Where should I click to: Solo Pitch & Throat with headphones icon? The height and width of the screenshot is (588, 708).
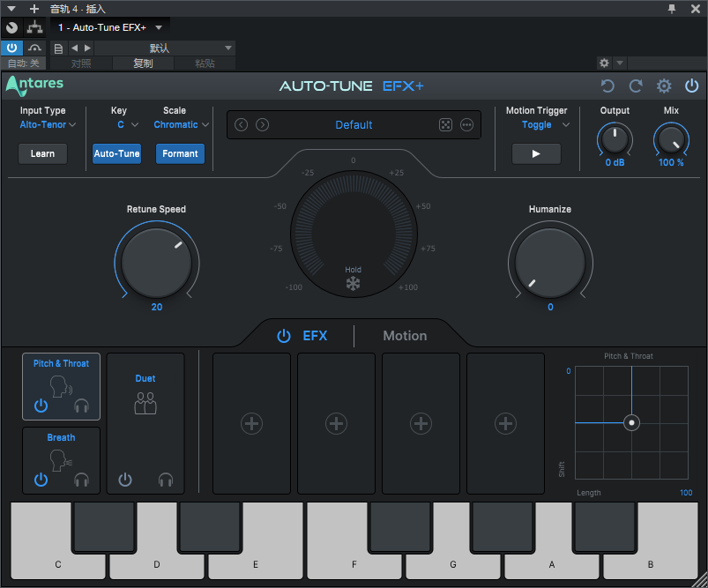81,406
